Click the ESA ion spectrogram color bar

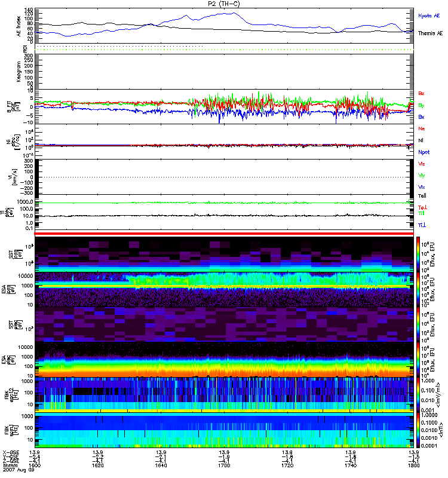pos(419,289)
